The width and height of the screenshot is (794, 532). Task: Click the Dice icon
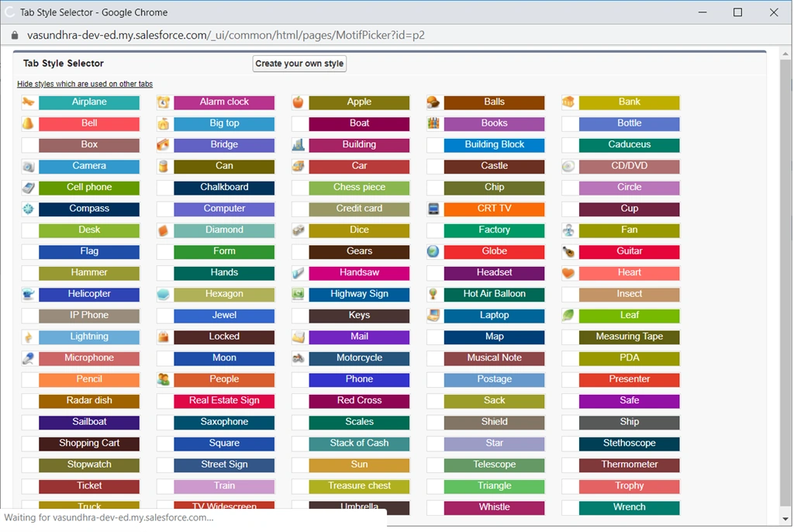coord(299,230)
